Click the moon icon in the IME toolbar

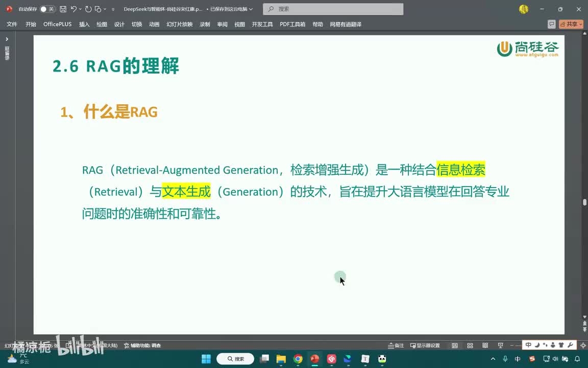pyautogui.click(x=536, y=345)
